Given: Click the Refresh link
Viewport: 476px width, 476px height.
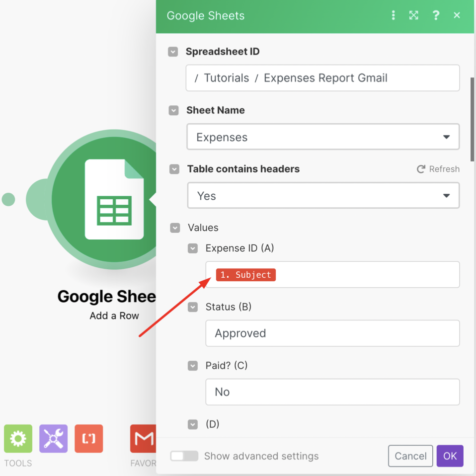Looking at the screenshot, I should [x=438, y=169].
